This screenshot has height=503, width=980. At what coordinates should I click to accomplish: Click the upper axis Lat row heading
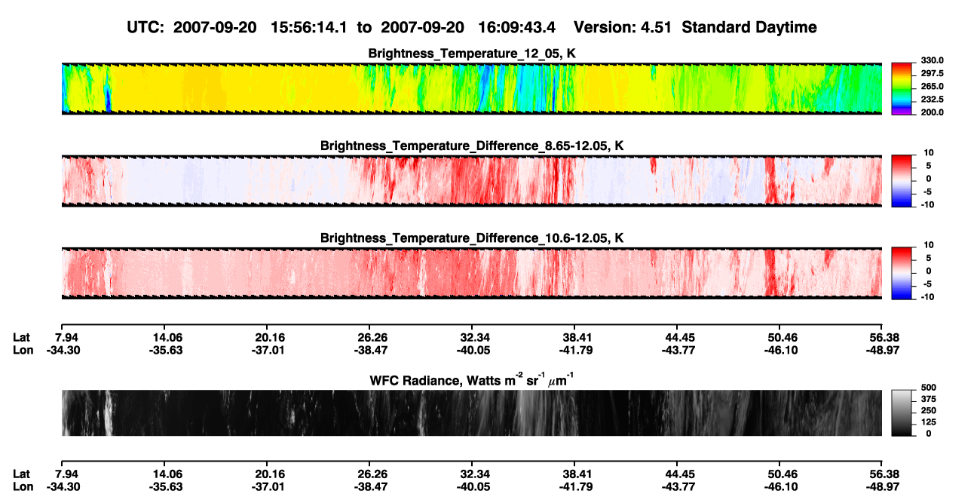click(x=21, y=337)
